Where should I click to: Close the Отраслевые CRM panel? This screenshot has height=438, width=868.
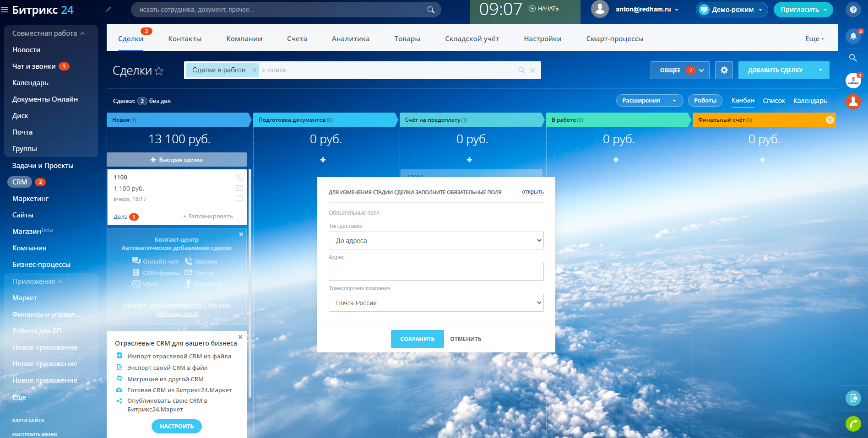coord(240,337)
